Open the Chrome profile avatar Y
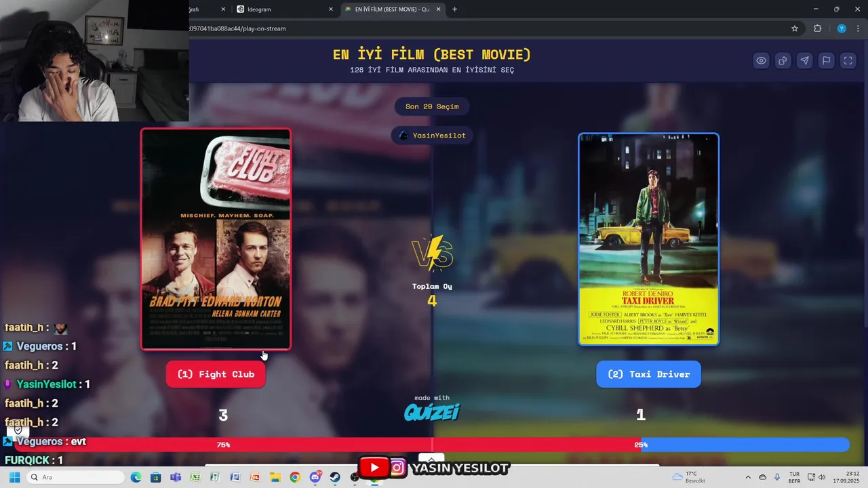 [842, 28]
